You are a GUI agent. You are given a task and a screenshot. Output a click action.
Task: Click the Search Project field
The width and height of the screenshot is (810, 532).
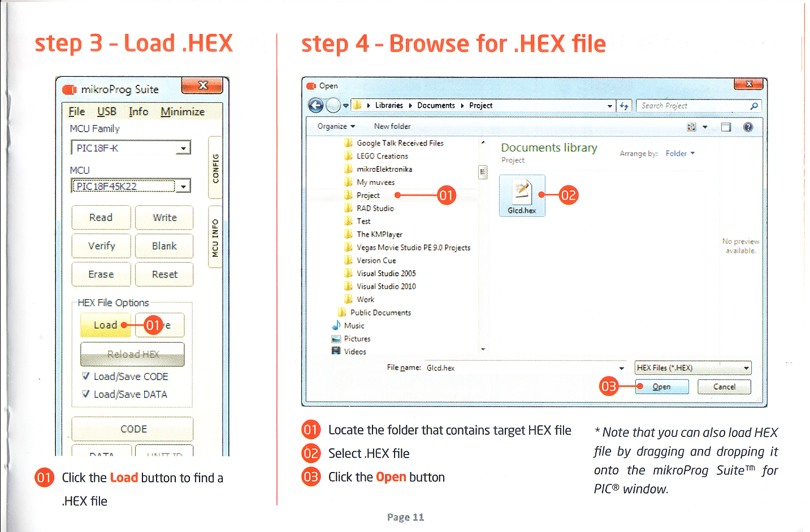[699, 106]
